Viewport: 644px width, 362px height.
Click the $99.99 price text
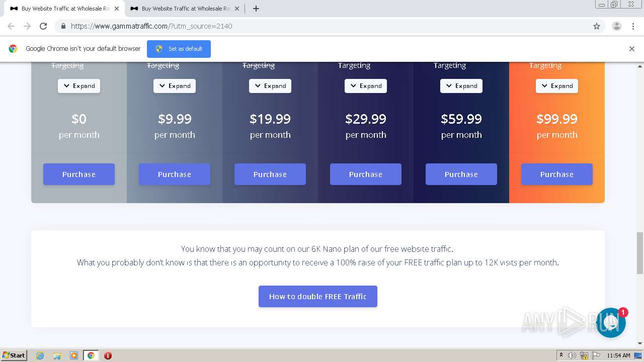tap(557, 119)
